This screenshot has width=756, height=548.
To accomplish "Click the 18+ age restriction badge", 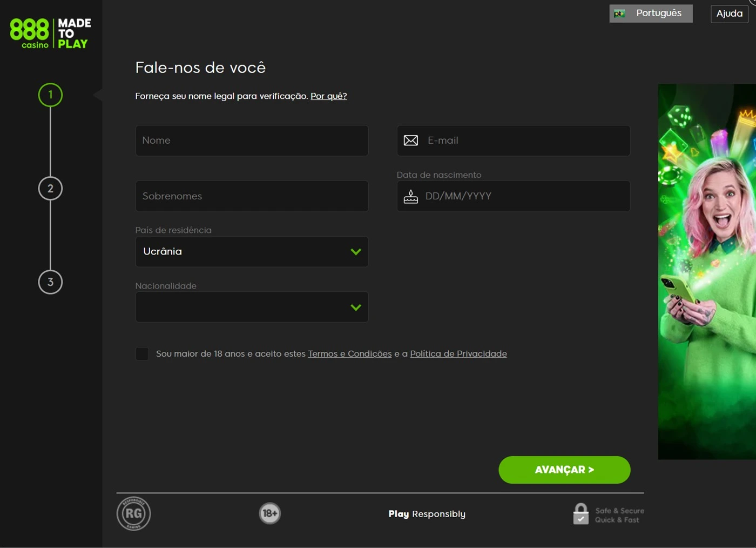I will click(269, 513).
